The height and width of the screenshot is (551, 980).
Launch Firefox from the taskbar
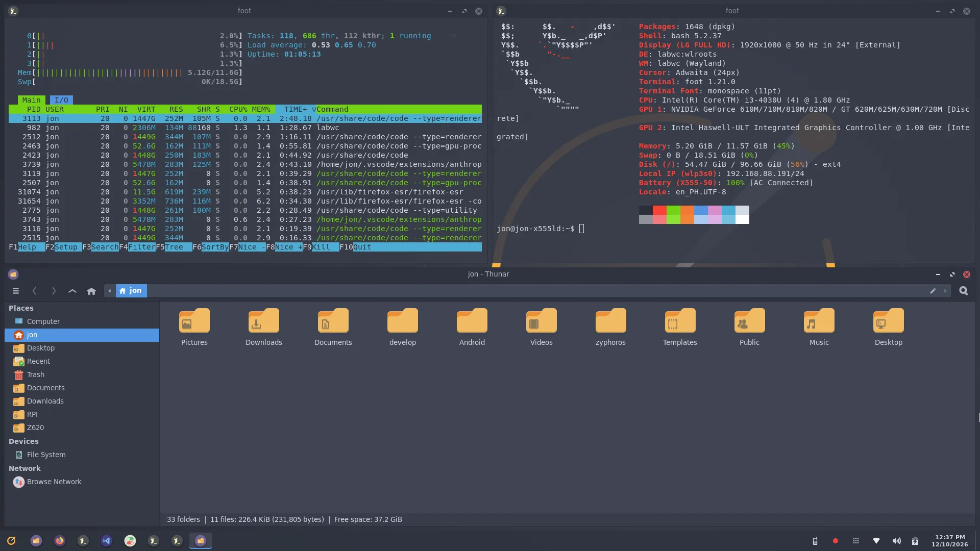coord(60,541)
